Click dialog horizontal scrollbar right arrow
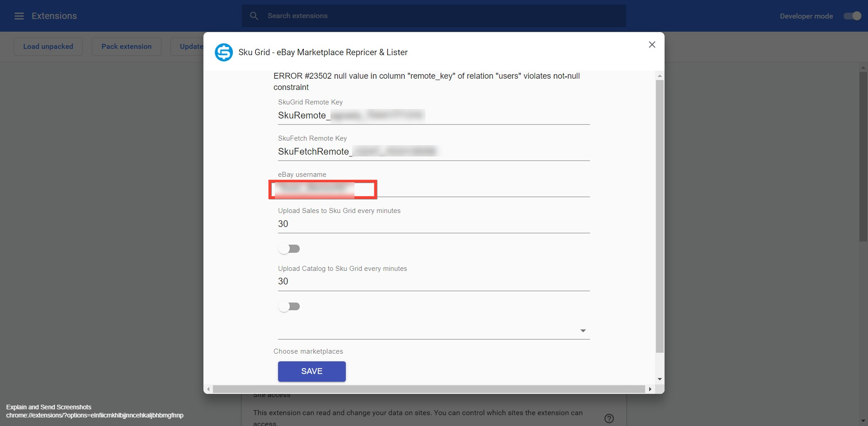 point(650,389)
